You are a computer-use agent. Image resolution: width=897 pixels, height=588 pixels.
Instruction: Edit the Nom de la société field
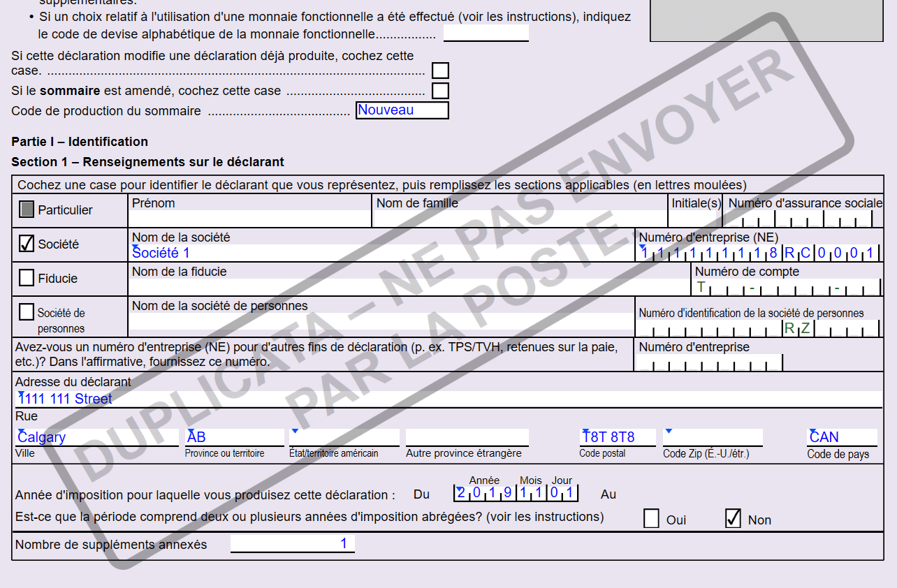[x=381, y=253]
